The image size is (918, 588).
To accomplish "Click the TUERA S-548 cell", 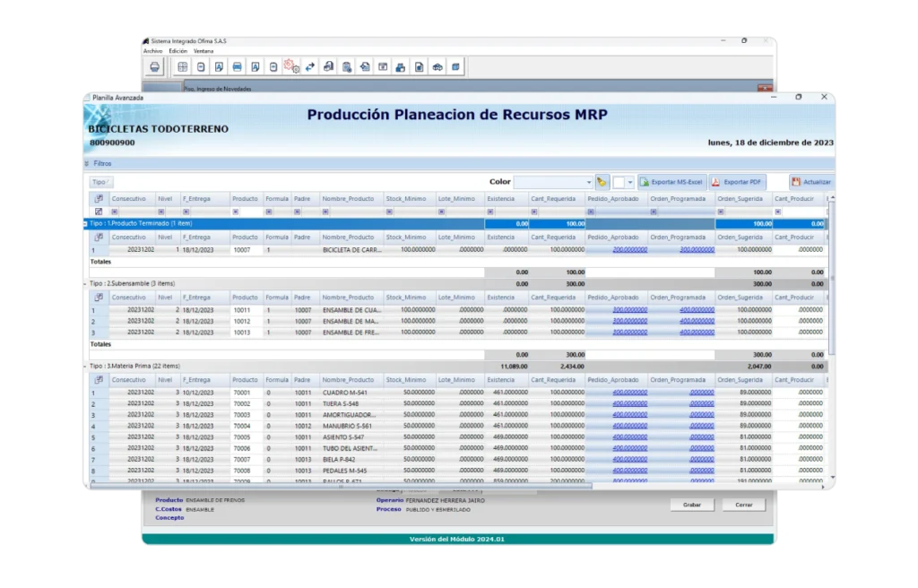I will (351, 404).
